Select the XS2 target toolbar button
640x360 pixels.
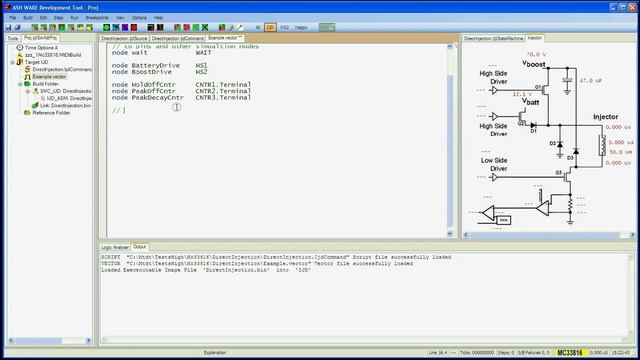point(284,27)
